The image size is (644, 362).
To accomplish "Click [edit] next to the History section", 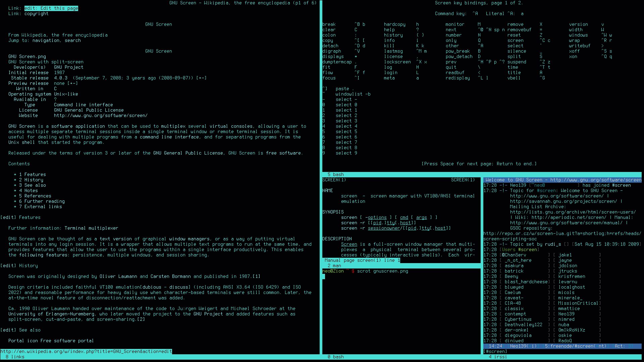I will tap(8, 265).
